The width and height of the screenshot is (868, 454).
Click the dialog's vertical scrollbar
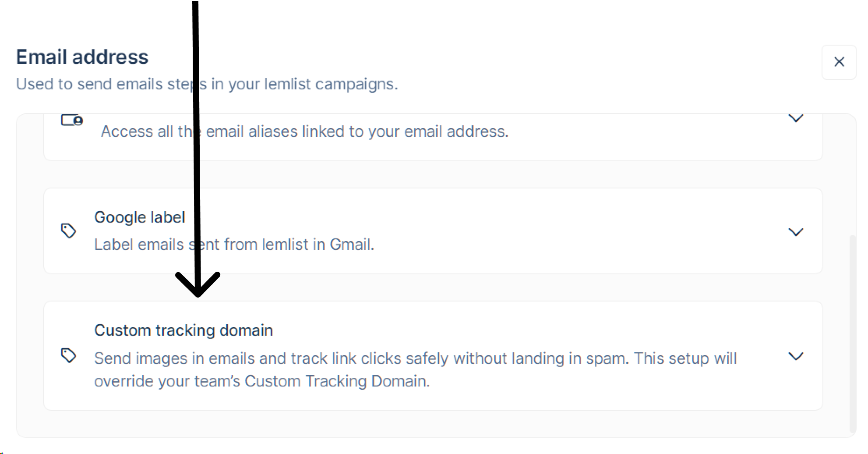click(x=852, y=333)
